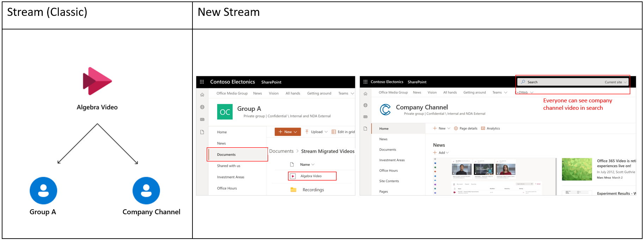Expand the Add news dropdown
Screen dimensions: 644x240
pyautogui.click(x=447, y=153)
